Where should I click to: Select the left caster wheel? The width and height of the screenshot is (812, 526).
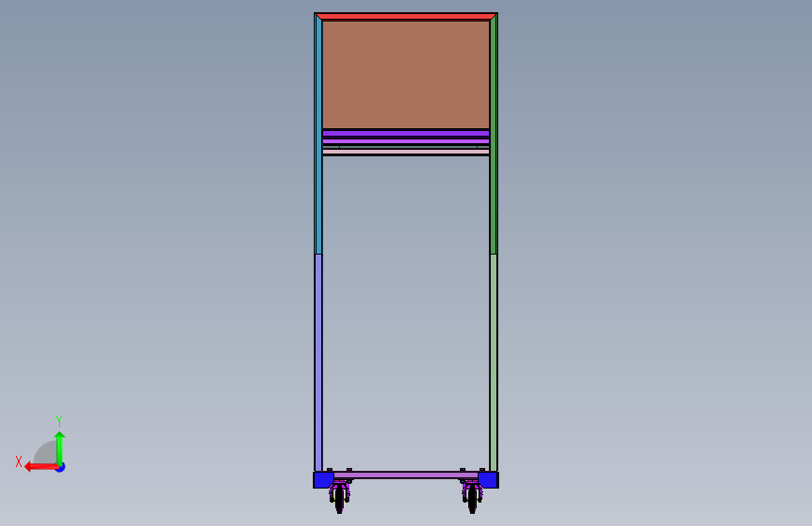(339, 500)
